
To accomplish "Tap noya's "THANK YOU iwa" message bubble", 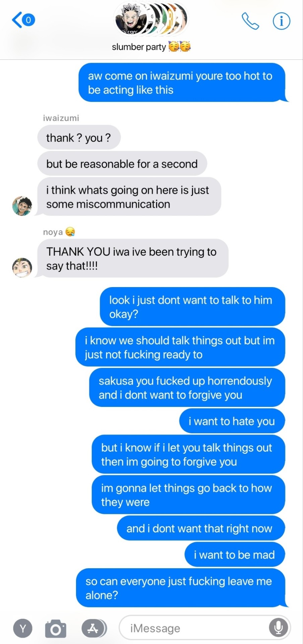I will pos(132,259).
